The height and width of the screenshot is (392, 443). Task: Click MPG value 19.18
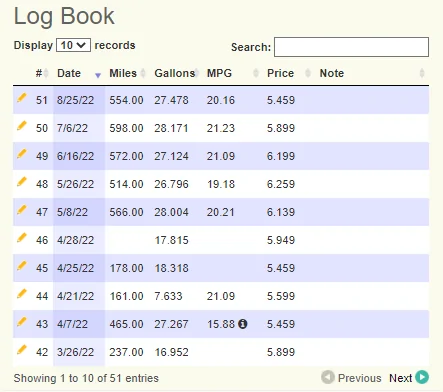[221, 184]
